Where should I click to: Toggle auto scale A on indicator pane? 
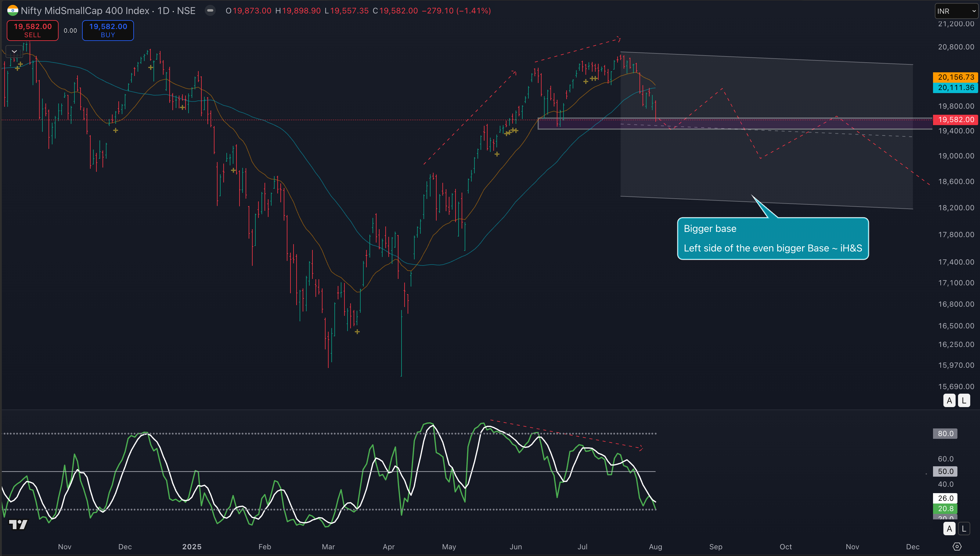coord(949,529)
